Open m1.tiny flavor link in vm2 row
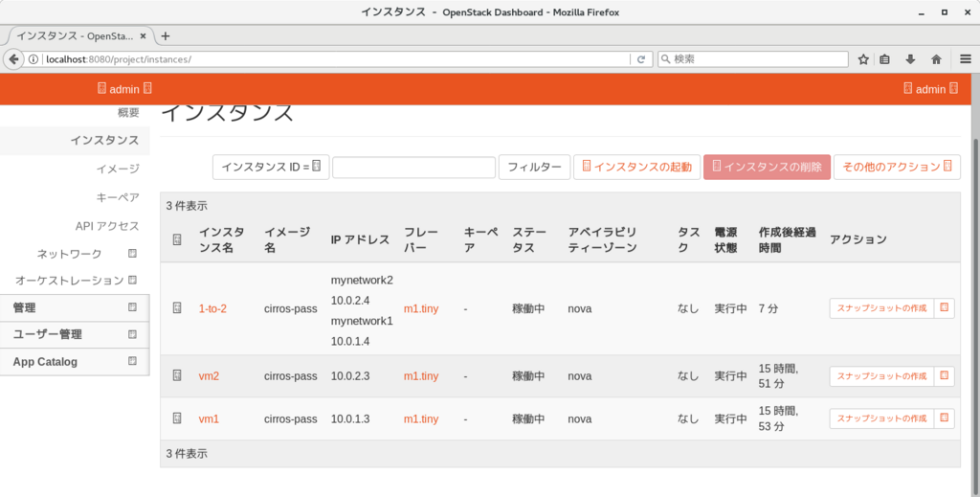Image resolution: width=980 pixels, height=497 pixels. point(421,376)
